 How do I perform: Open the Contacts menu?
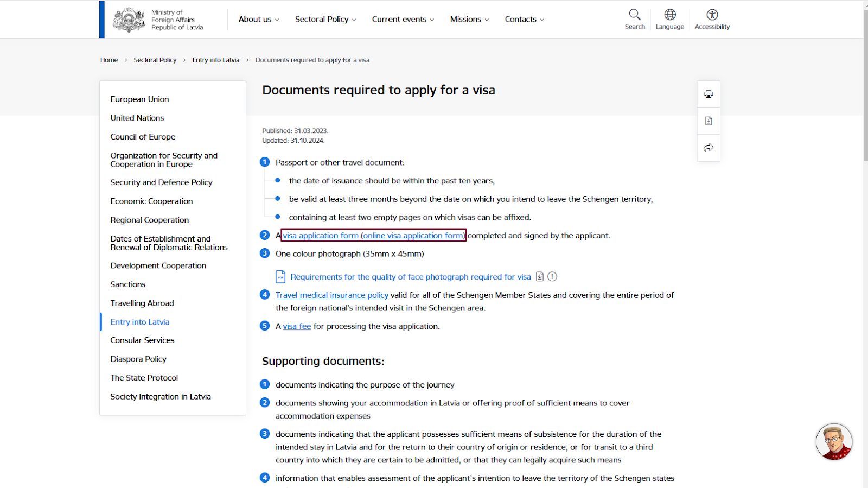(x=525, y=19)
